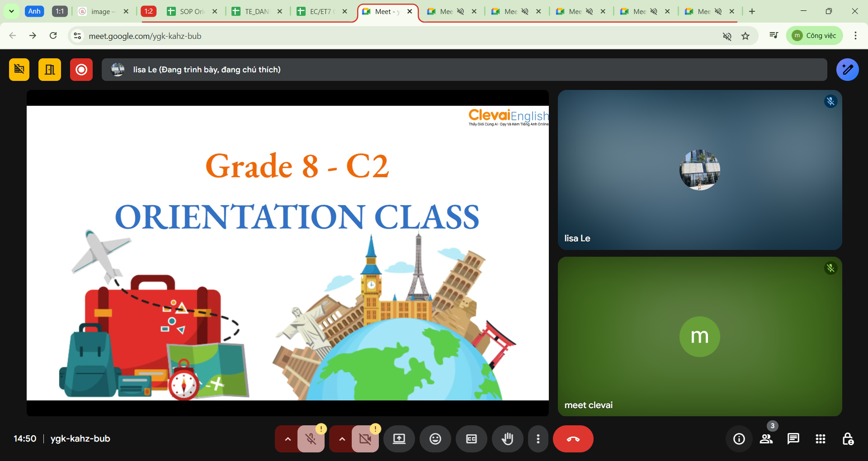This screenshot has width=868, height=461.
Task: Open the blue annotation pen tool
Action: 847,70
